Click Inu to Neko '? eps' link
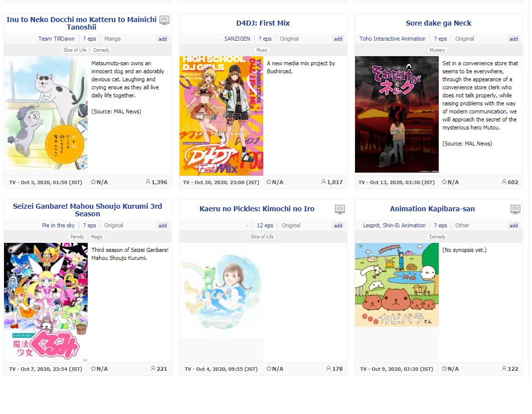The image size is (532, 414). coord(89,39)
